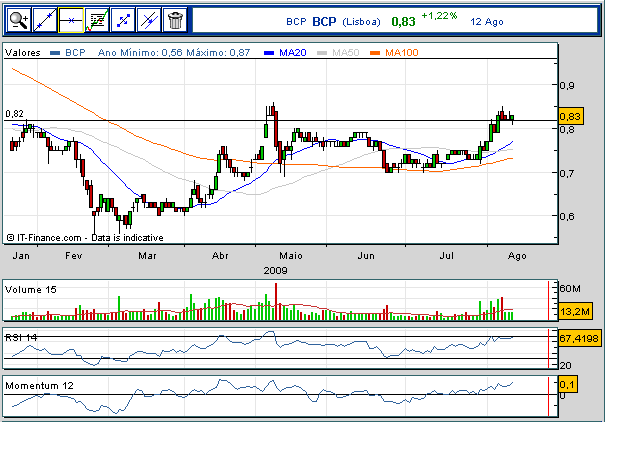Click the 0,83 price tag on axis
This screenshot has height=462, width=623.
[571, 117]
